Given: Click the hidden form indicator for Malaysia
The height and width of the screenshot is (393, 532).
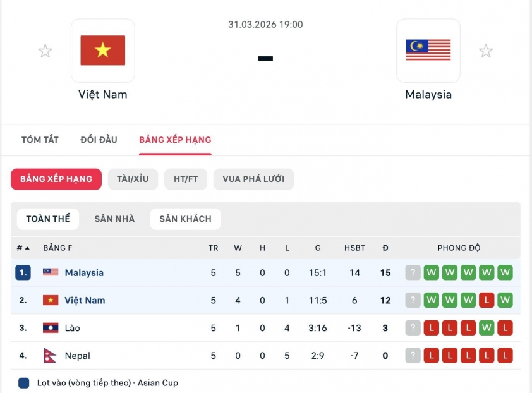Looking at the screenshot, I should click(x=413, y=273).
